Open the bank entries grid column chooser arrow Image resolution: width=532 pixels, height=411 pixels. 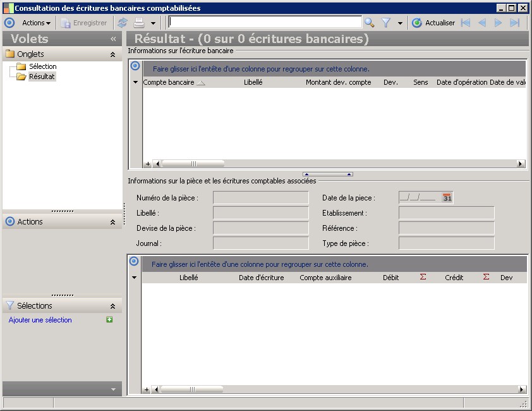pyautogui.click(x=135, y=82)
